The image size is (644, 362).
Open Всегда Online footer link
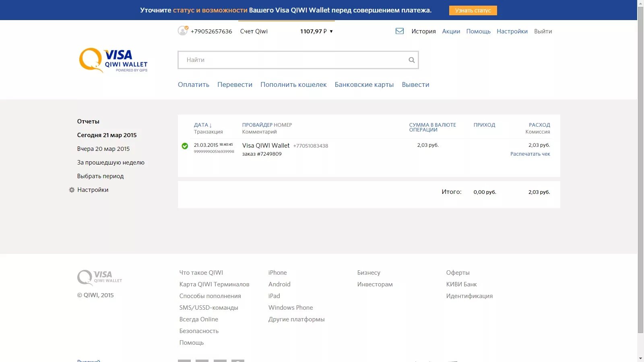pos(198,319)
